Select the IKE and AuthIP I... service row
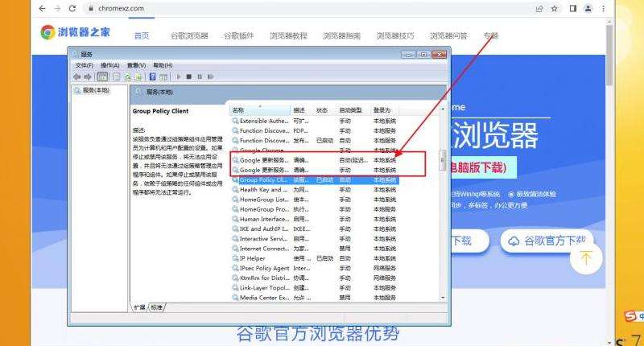644x346 pixels. coord(314,229)
